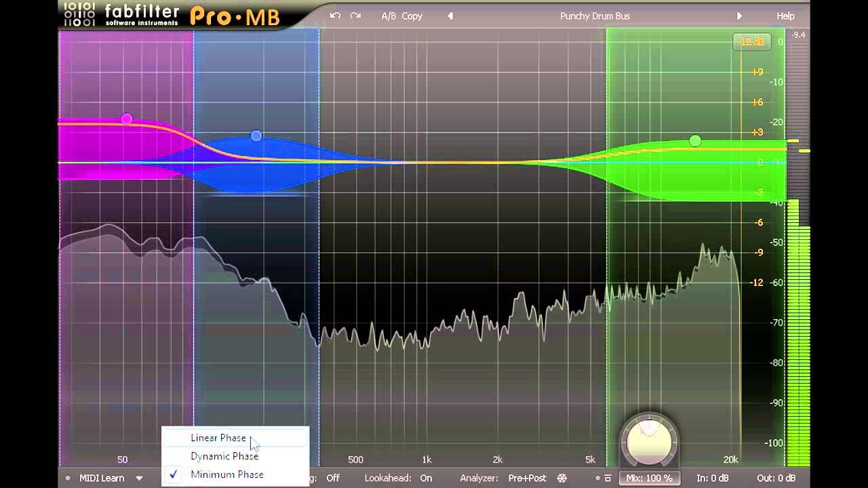Click the green band's left crossover edge
Viewport: 868px width, 488px height.
pos(607,247)
